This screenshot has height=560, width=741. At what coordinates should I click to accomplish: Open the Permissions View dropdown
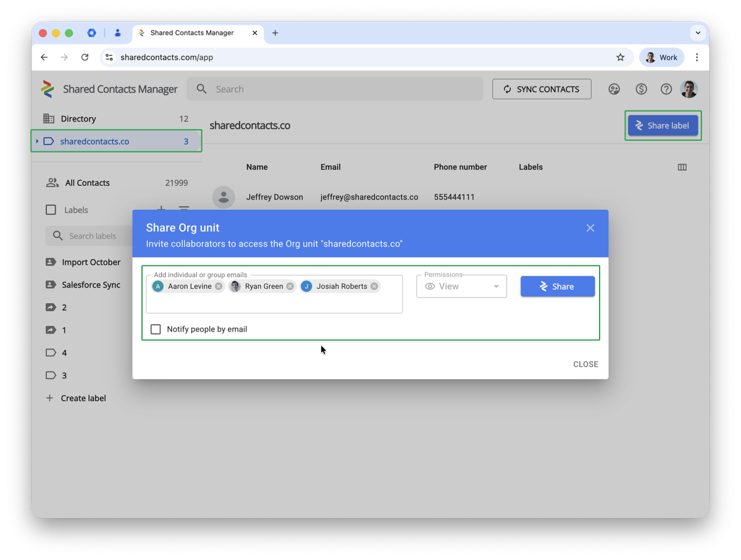pyautogui.click(x=461, y=286)
